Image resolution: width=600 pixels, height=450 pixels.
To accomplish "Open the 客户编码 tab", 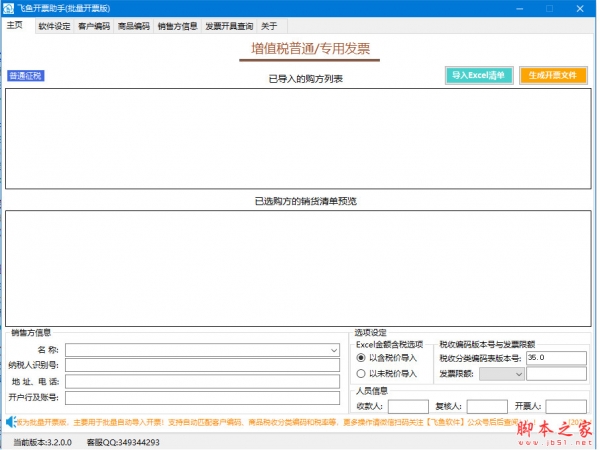I will (x=94, y=26).
